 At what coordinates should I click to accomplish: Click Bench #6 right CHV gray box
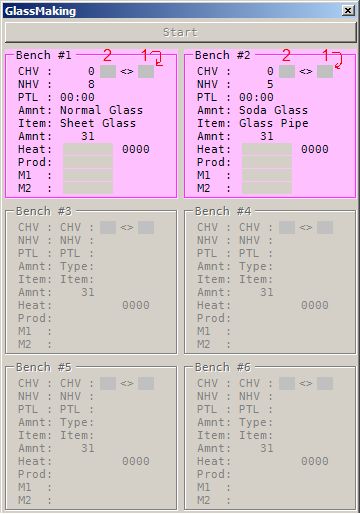tap(325, 384)
